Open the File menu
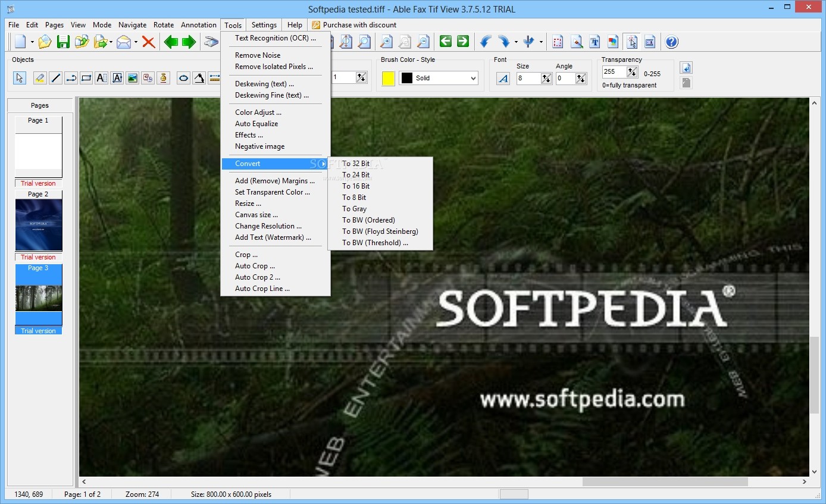This screenshot has width=826, height=504. (x=14, y=25)
